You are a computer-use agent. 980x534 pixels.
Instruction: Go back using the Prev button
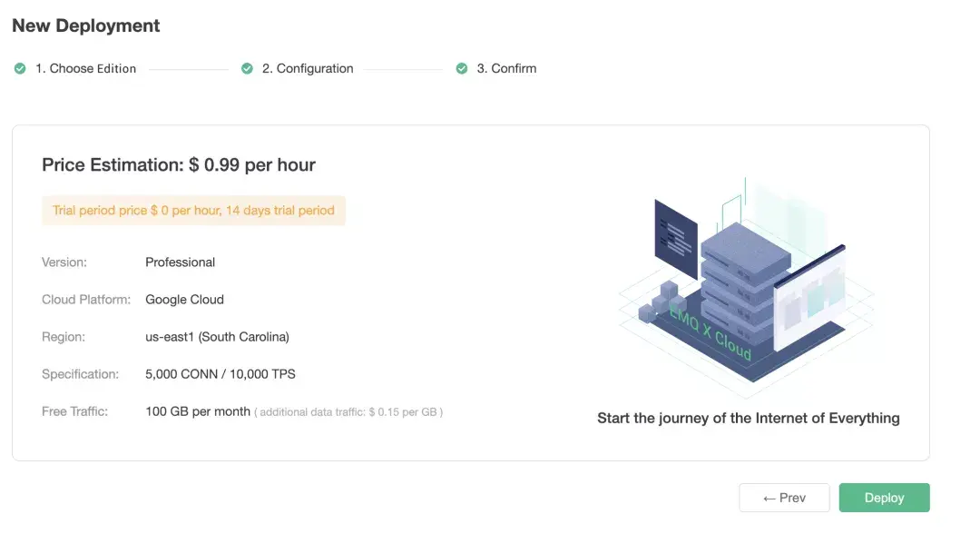(784, 497)
